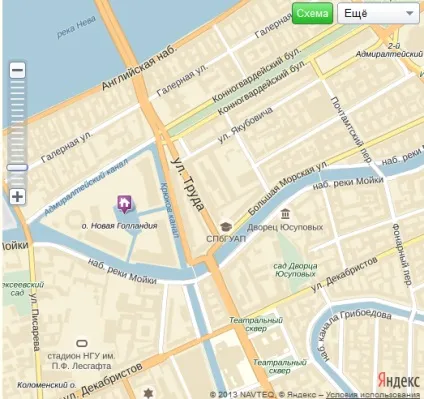Open the Ещё dropdown menu
The height and width of the screenshot is (399, 424).
[378, 13]
